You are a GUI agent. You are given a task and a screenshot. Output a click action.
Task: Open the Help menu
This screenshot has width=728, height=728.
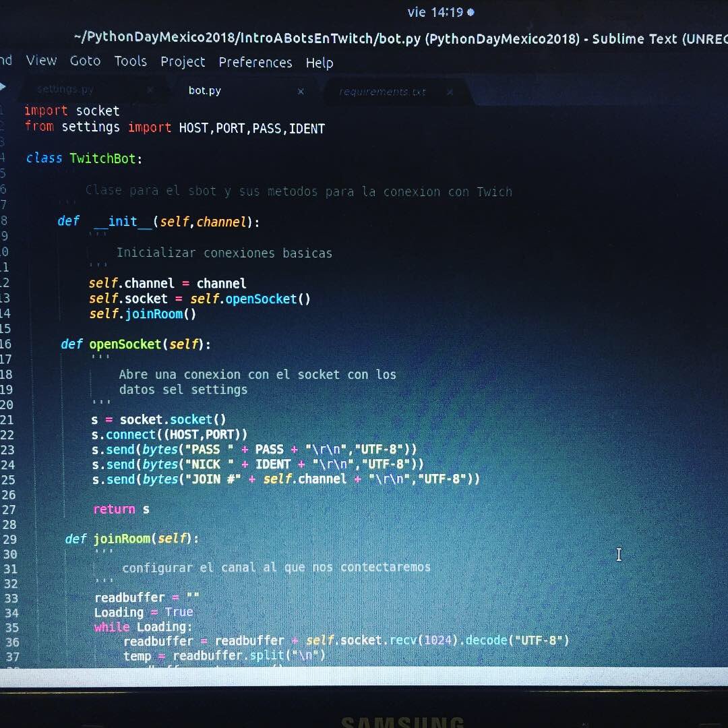pyautogui.click(x=320, y=63)
